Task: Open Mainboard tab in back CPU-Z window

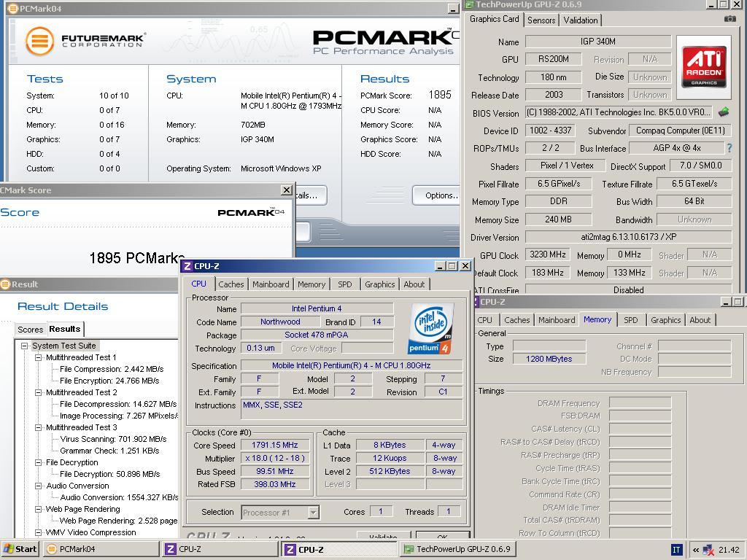Action: tap(557, 321)
